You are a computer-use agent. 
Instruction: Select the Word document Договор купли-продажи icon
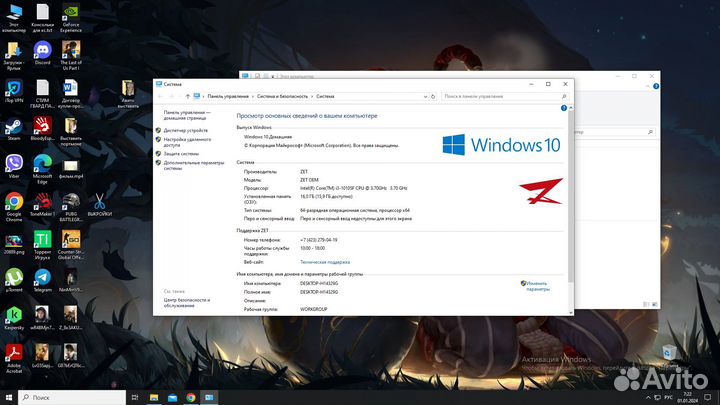(71, 94)
